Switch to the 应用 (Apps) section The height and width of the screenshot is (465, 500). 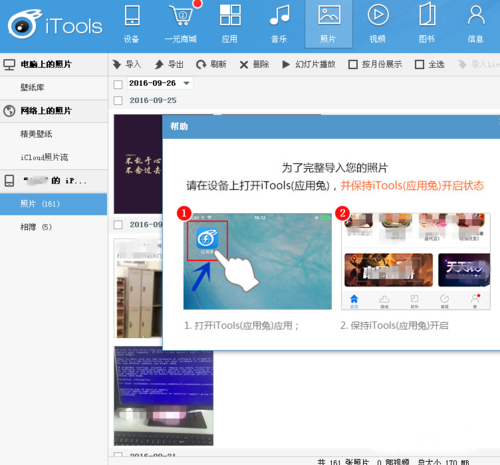[230, 24]
